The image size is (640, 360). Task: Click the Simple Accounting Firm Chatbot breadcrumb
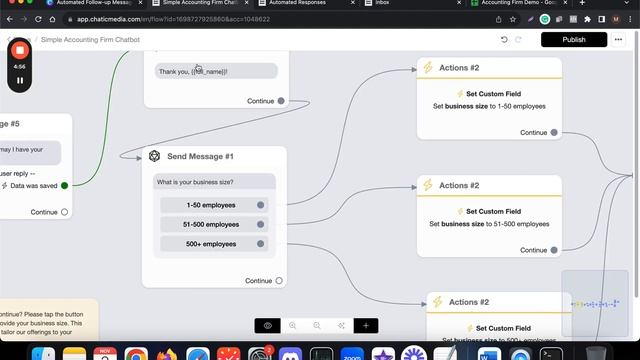click(90, 40)
